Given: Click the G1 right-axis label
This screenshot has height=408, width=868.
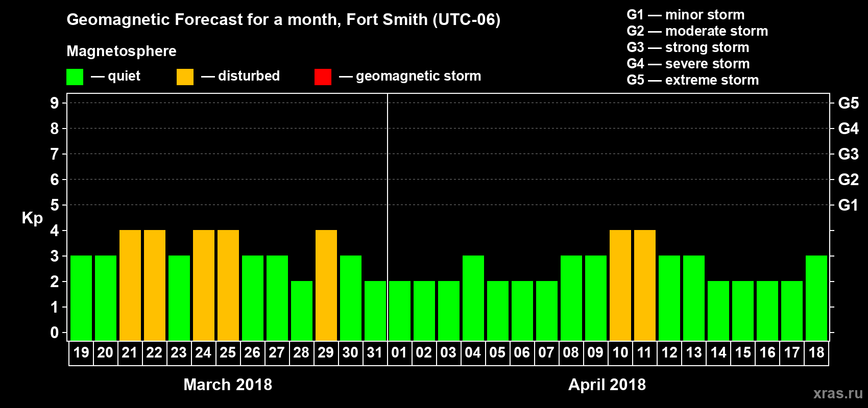Looking at the screenshot, I should pyautogui.click(x=849, y=205).
